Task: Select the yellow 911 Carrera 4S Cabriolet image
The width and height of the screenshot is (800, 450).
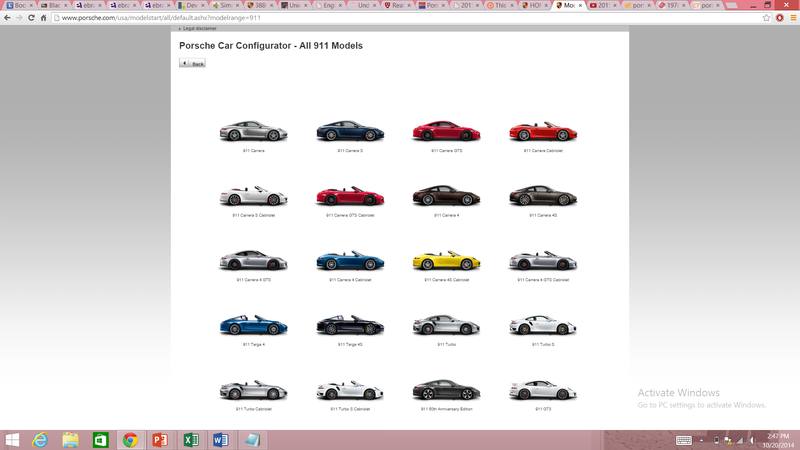Action: click(446, 260)
